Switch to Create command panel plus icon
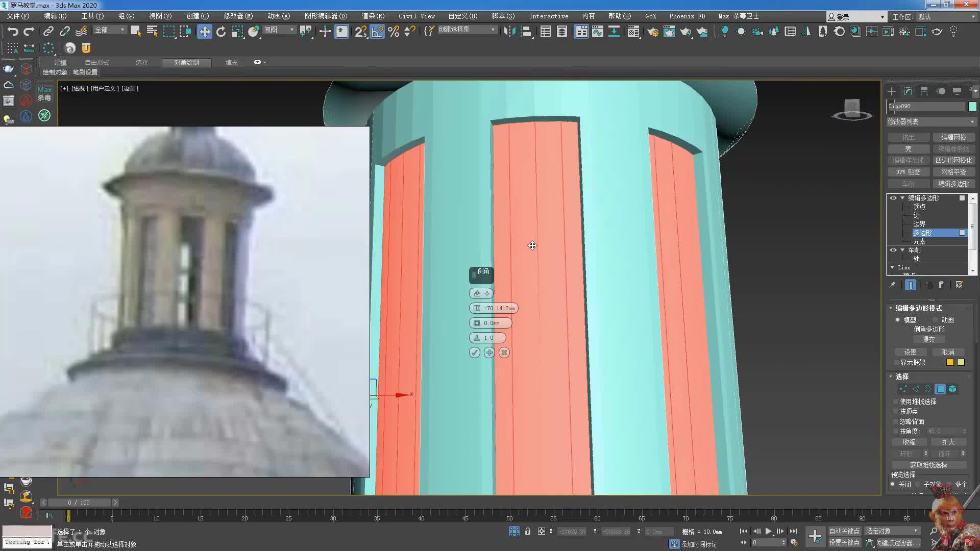The height and width of the screenshot is (551, 980). point(891,91)
